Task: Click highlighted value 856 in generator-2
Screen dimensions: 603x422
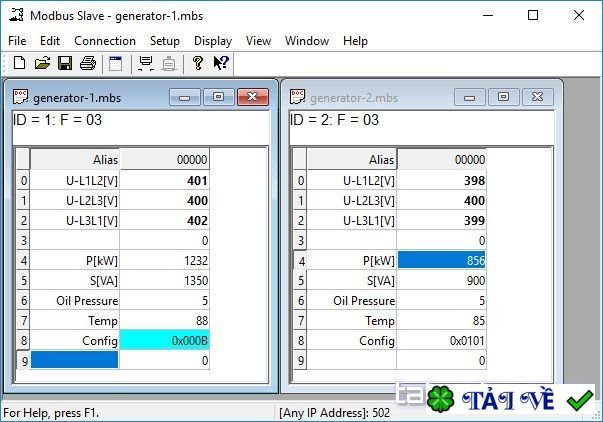Action: 441,260
